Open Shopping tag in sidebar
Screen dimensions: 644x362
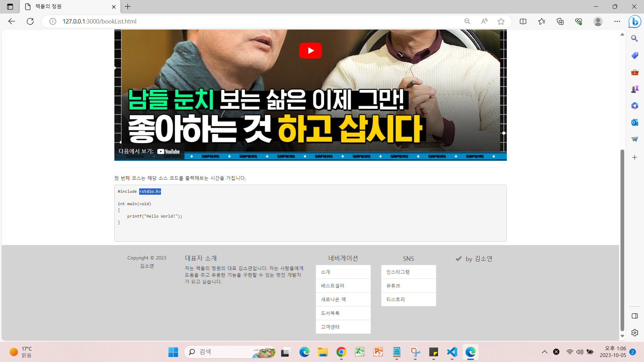[x=634, y=55]
